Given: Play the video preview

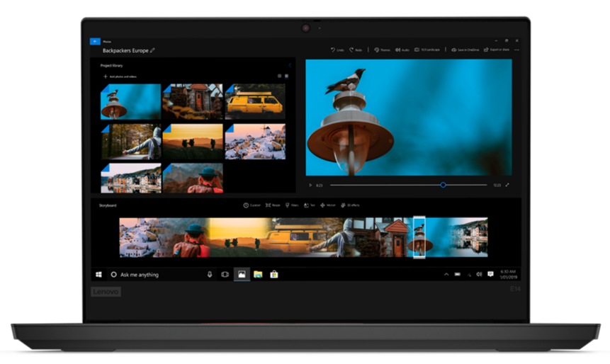Looking at the screenshot, I should pos(310,185).
